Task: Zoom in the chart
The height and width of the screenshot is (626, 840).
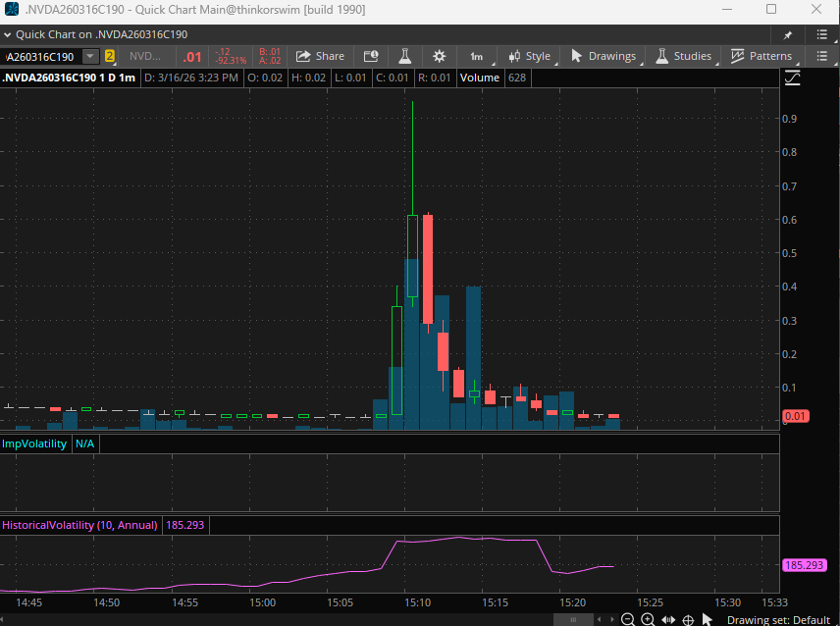Action: [x=648, y=619]
